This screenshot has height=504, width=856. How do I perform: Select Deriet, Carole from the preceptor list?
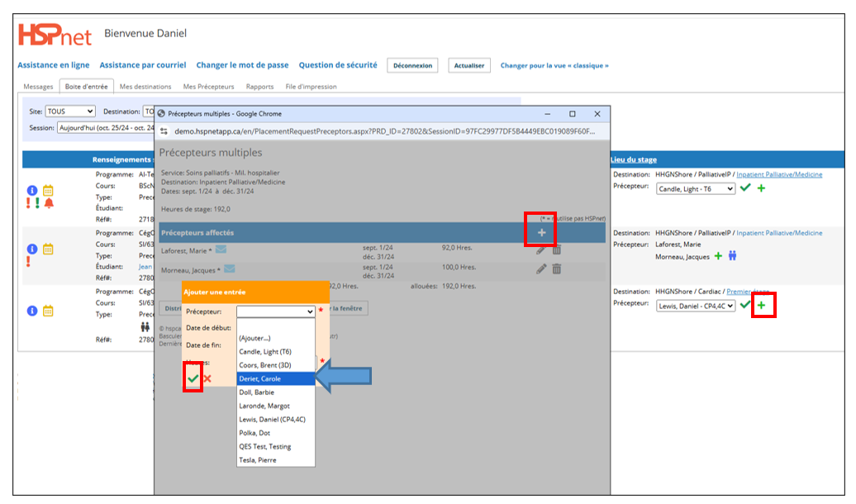point(276,378)
